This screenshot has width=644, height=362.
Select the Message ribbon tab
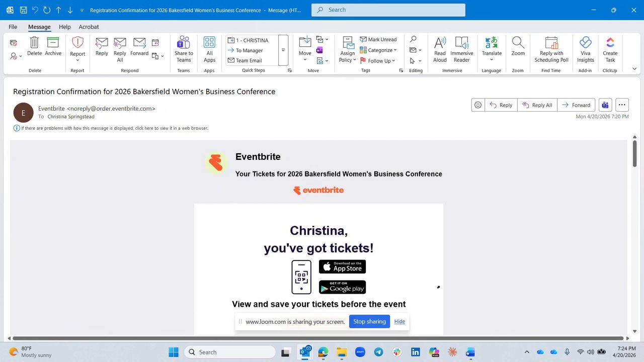[x=39, y=27]
